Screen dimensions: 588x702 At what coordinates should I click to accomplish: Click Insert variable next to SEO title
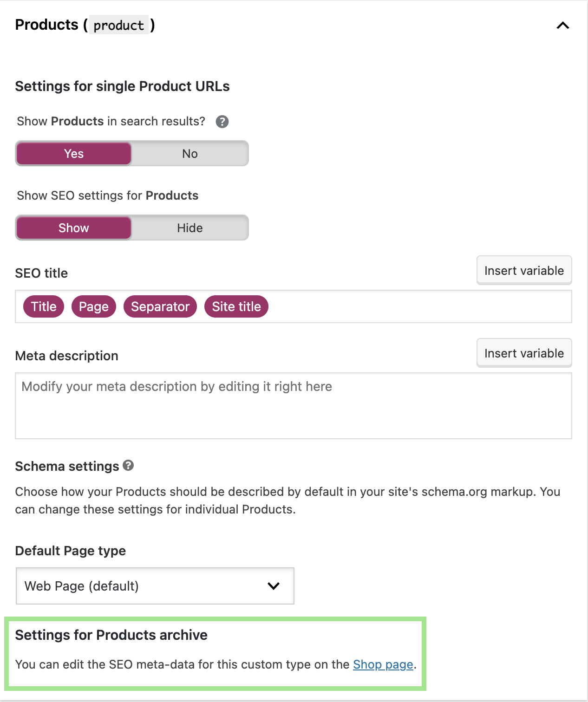[x=524, y=270]
